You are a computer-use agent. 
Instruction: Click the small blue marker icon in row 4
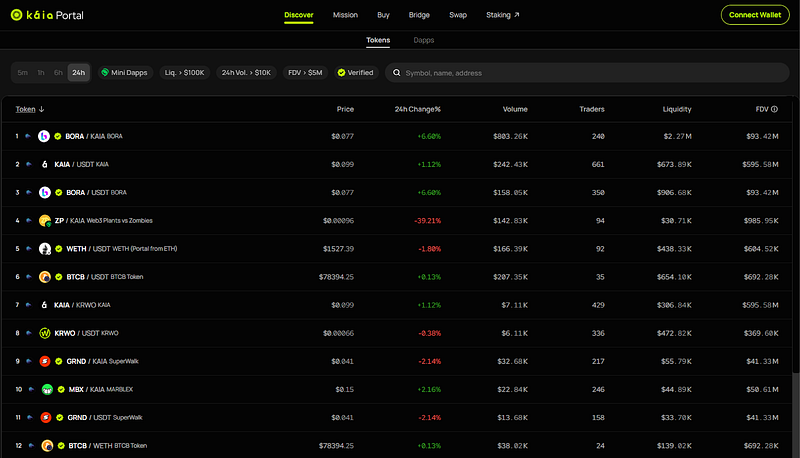click(29, 220)
